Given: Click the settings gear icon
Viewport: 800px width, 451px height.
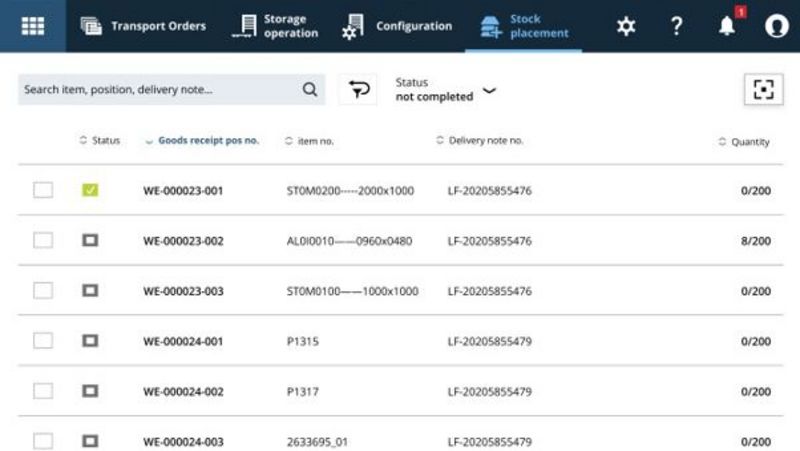Looking at the screenshot, I should 626,26.
